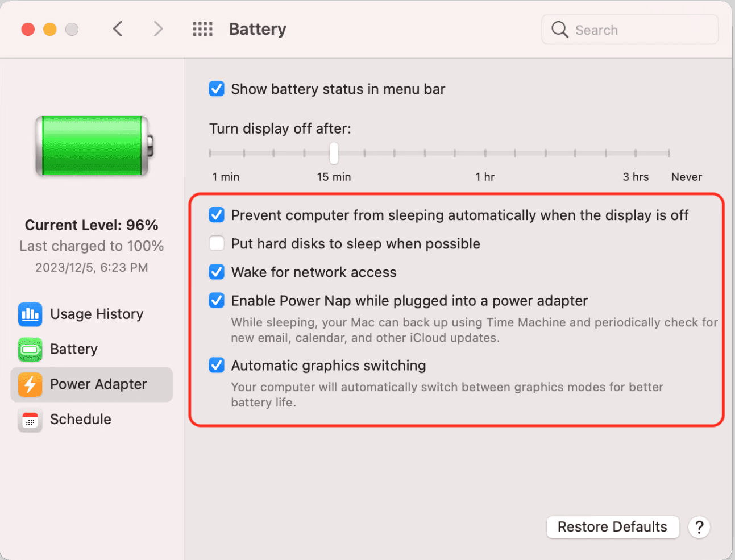Select the Power Adapter lightning bolt icon
This screenshot has width=735, height=560.
click(30, 385)
